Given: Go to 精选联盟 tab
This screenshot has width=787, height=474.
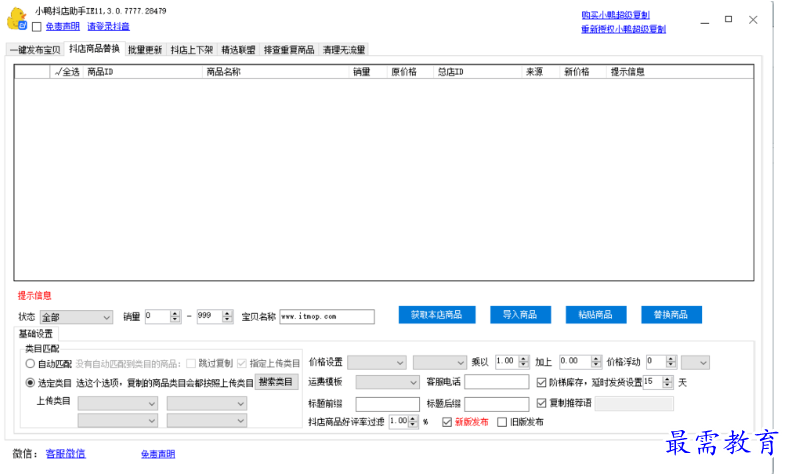Looking at the screenshot, I should tap(238, 50).
